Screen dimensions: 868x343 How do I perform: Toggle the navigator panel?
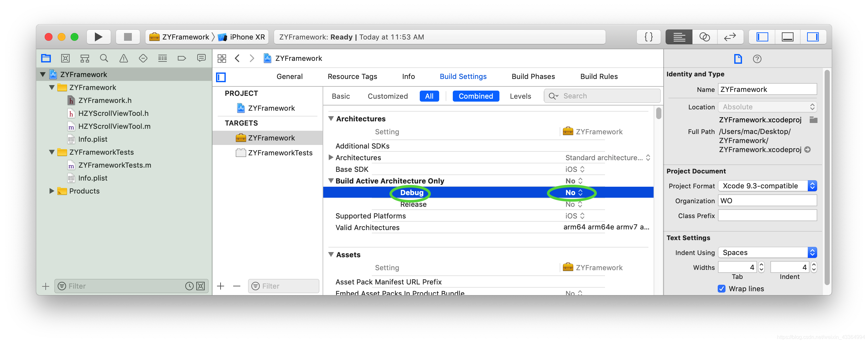pos(762,37)
